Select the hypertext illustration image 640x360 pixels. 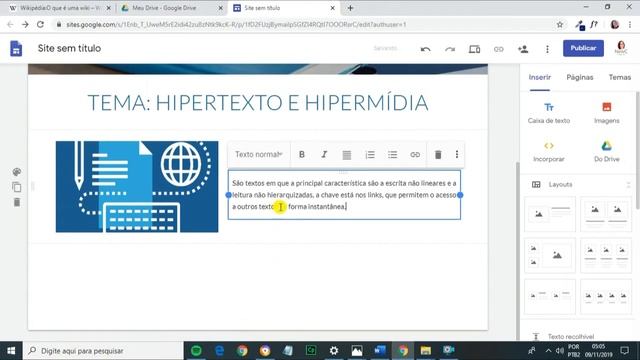[137, 187]
